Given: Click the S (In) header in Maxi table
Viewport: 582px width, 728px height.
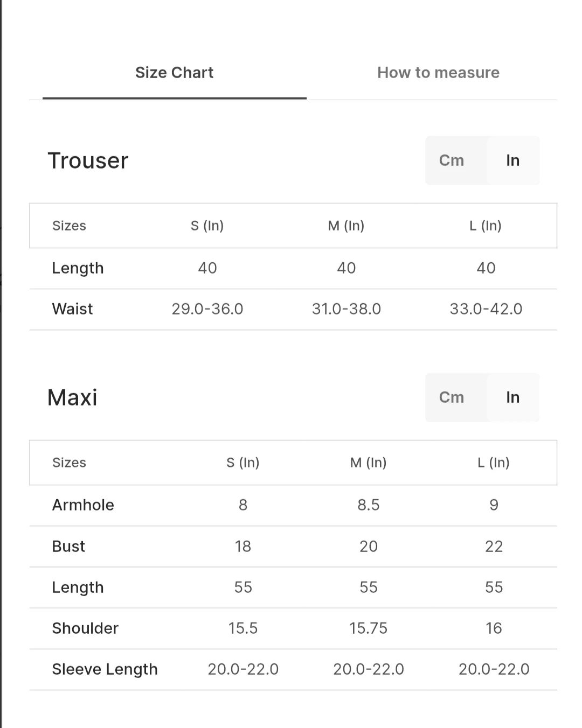Looking at the screenshot, I should pos(243,463).
